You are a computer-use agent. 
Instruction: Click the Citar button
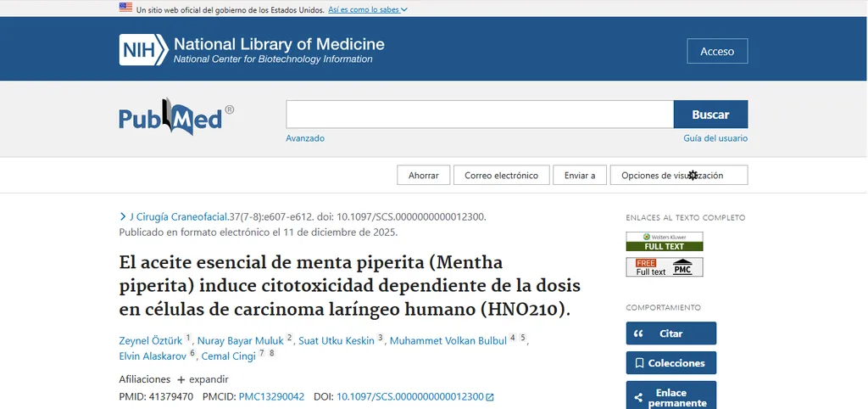pyautogui.click(x=671, y=333)
